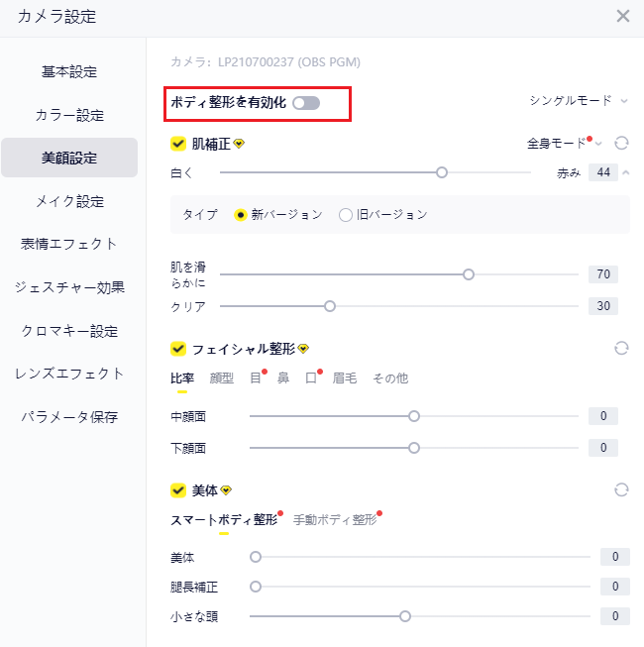Collapse the 白く options with the chevron
Viewport: 644px width, 647px height.
point(625,172)
